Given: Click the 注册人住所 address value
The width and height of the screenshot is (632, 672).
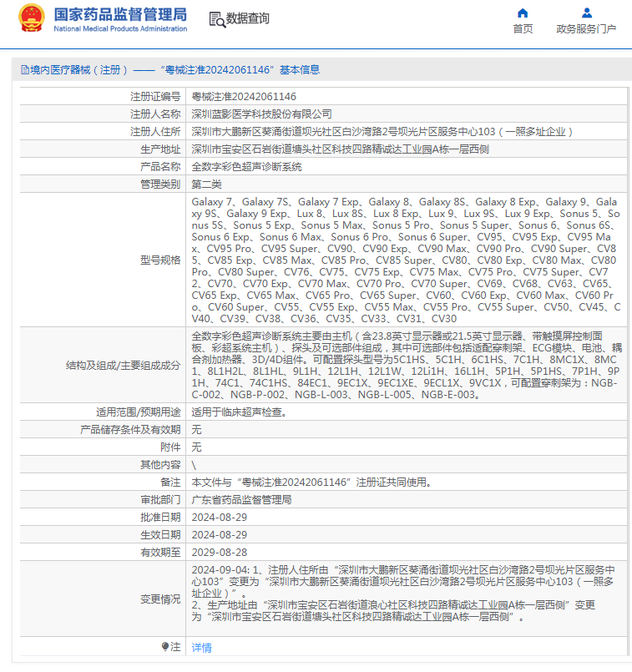Looking at the screenshot, I should click(x=382, y=132).
